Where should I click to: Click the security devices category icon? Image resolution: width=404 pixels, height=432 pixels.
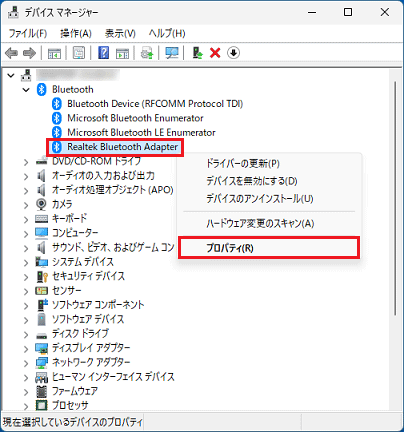[42, 276]
